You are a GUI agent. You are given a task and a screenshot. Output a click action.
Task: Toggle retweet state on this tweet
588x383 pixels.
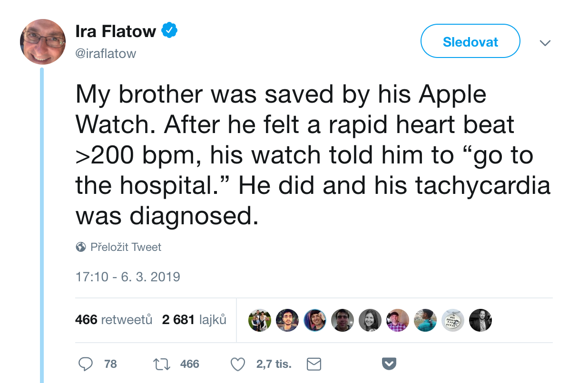[162, 364]
